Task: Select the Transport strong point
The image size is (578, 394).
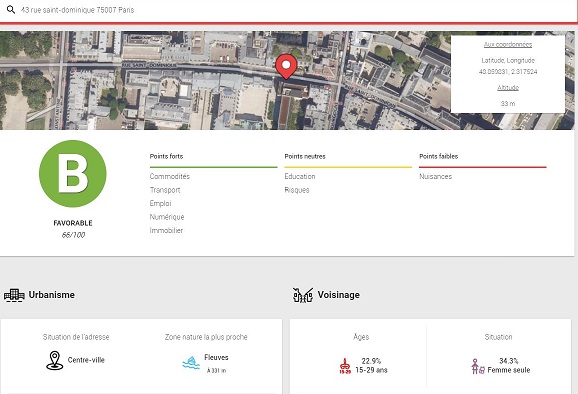Action: pyautogui.click(x=165, y=190)
